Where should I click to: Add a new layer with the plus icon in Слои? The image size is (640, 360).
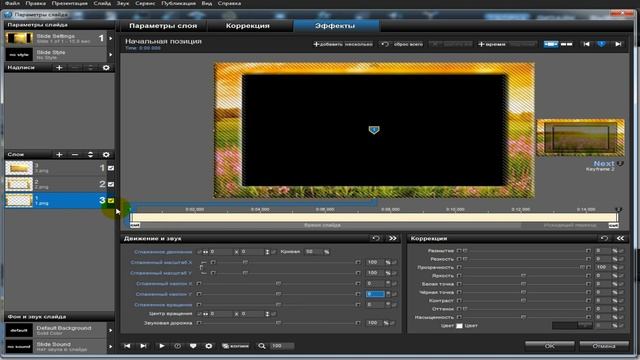click(x=59, y=155)
